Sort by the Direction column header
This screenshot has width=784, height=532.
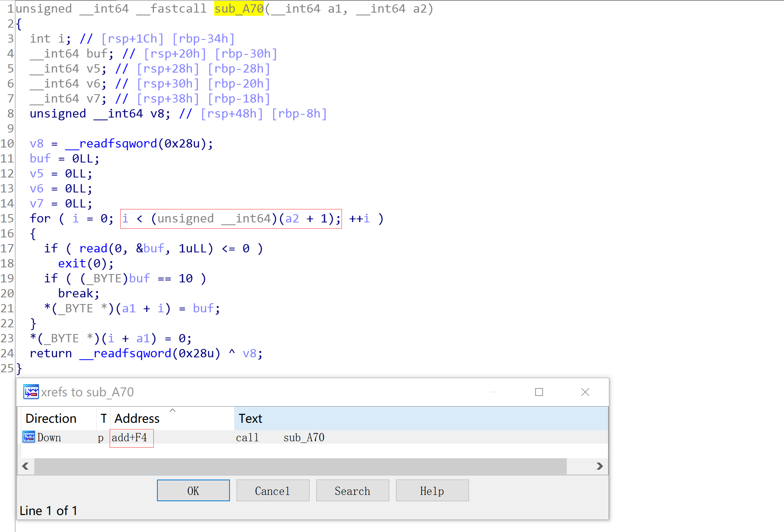(x=51, y=418)
